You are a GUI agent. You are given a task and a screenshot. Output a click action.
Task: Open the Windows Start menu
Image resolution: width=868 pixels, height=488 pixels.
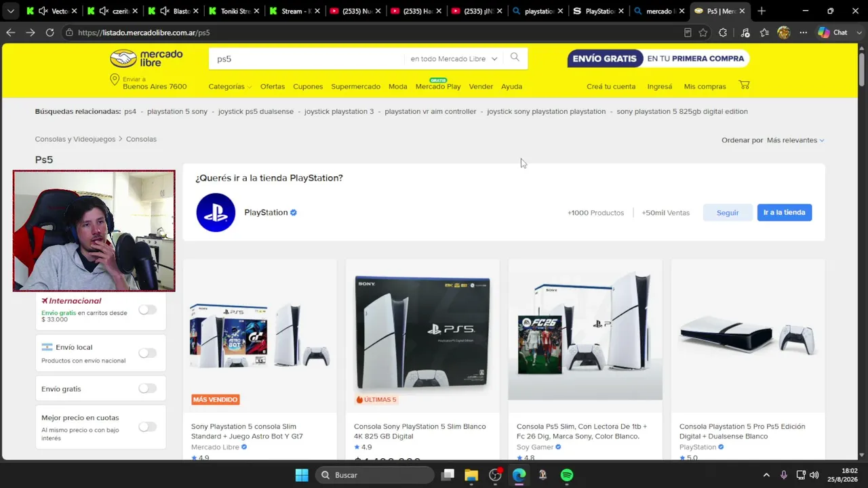(x=302, y=475)
